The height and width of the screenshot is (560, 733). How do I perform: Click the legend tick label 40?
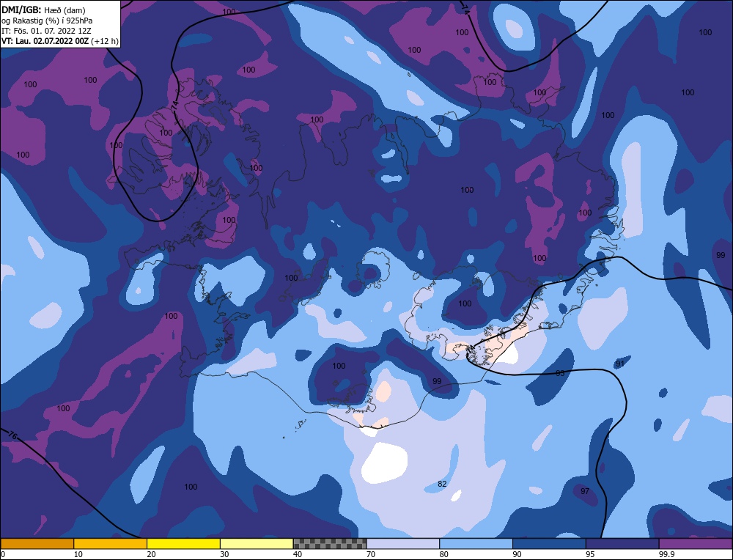tap(298, 554)
